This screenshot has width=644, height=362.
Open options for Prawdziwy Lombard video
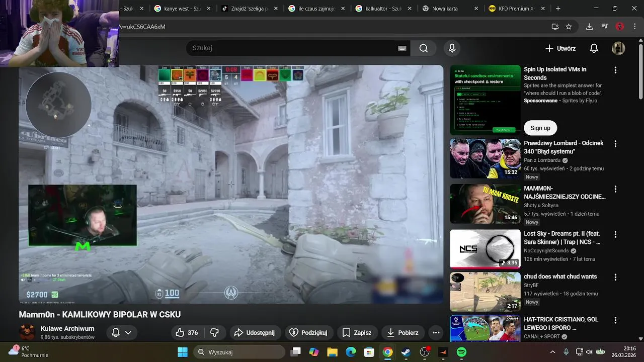point(615,144)
